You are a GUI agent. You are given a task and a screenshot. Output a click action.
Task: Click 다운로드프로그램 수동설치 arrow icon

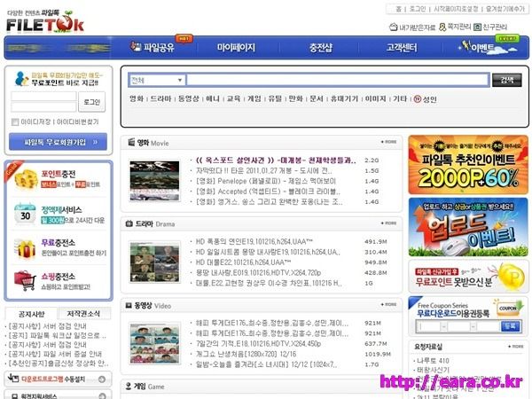101,379
